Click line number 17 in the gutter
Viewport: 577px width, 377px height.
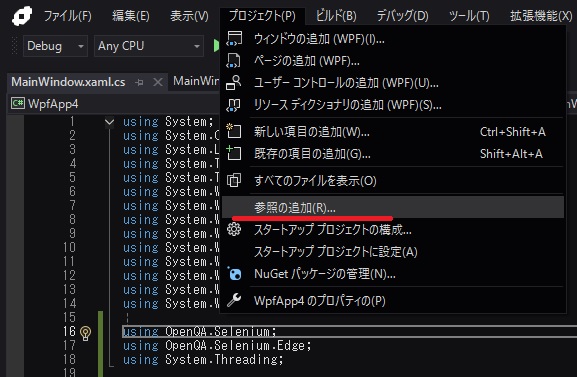(69, 346)
